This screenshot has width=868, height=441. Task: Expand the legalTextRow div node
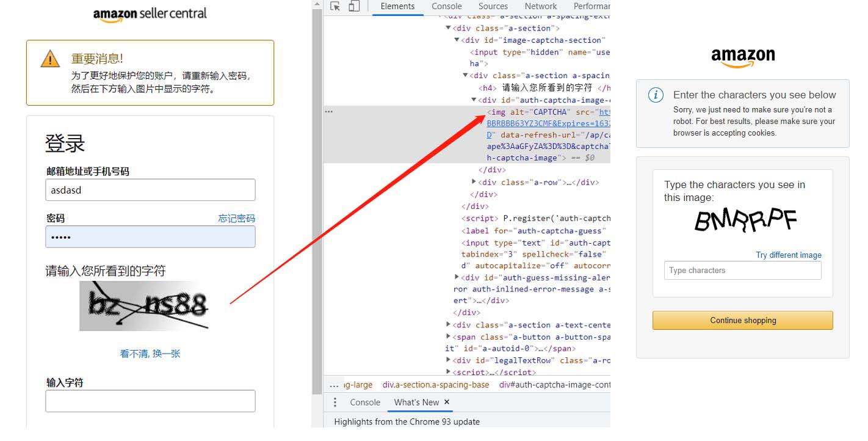pyautogui.click(x=449, y=360)
